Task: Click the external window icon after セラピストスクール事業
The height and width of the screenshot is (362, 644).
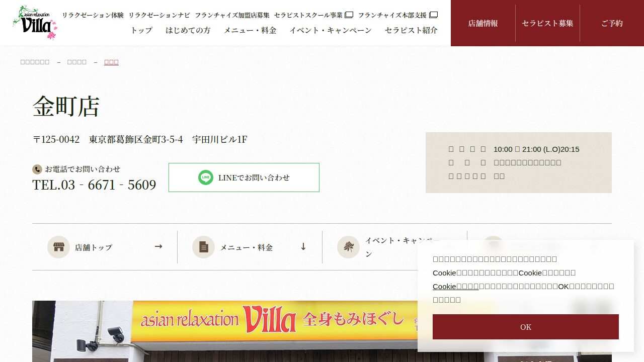Action: (x=349, y=15)
